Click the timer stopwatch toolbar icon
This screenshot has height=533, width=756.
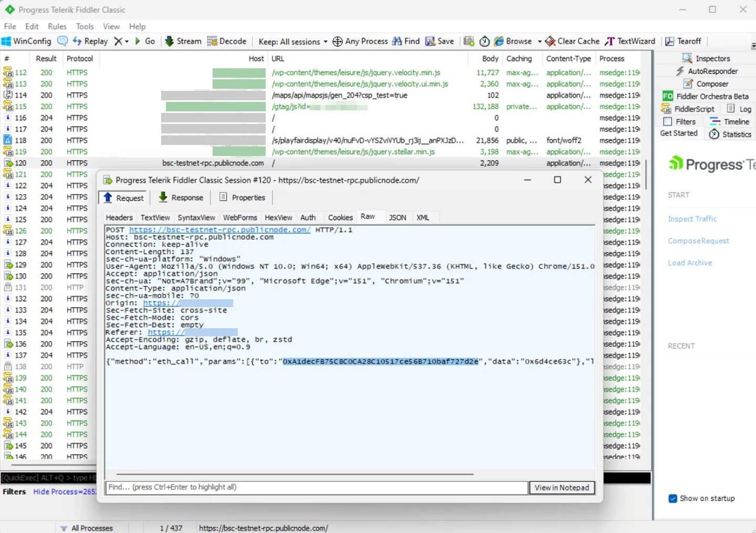click(x=485, y=41)
